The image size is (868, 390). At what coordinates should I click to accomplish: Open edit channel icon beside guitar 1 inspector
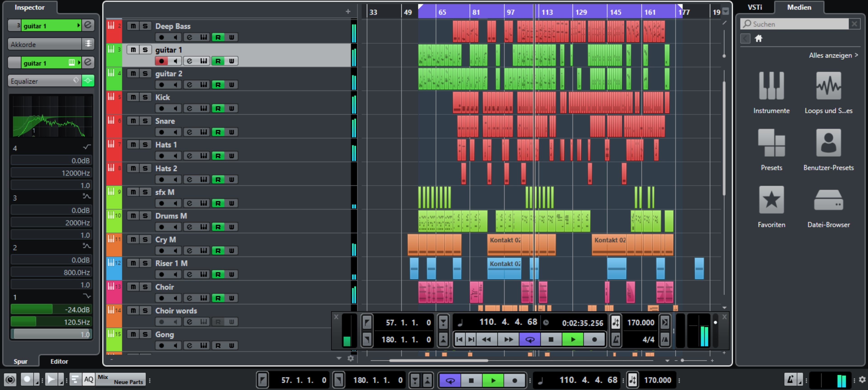coord(88,25)
